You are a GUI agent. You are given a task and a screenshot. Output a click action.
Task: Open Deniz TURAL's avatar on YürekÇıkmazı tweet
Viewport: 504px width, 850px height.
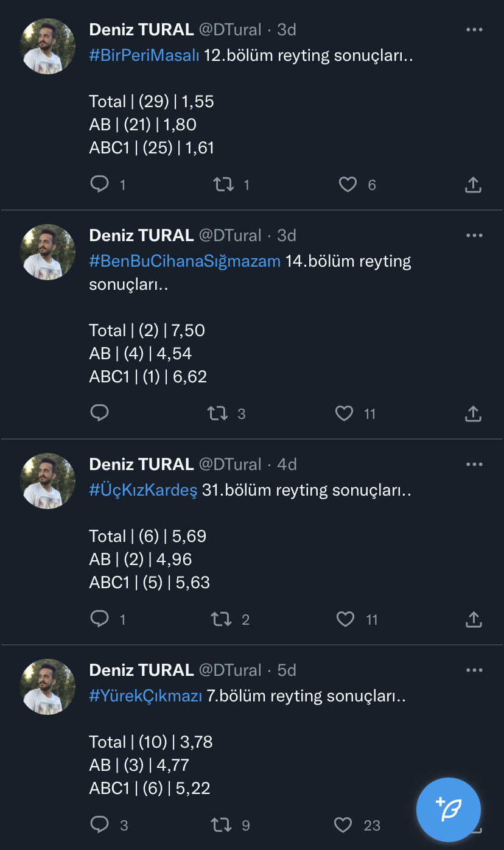click(47, 686)
